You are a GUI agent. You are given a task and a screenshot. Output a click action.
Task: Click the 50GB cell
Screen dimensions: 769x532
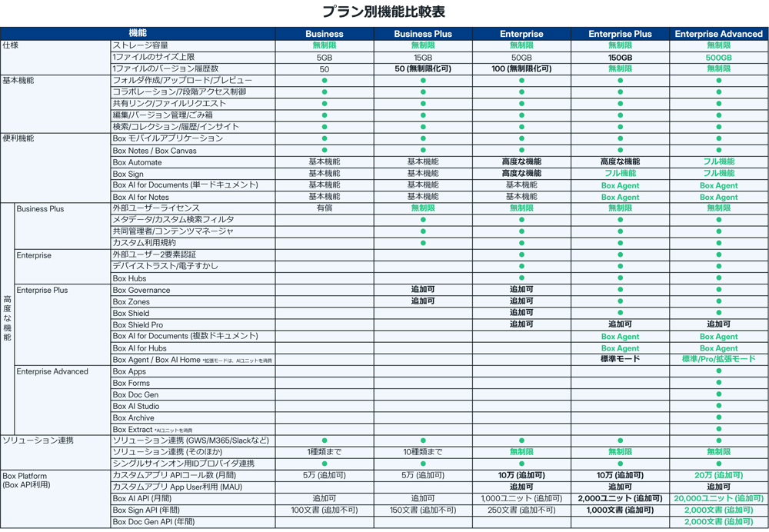pos(521,58)
